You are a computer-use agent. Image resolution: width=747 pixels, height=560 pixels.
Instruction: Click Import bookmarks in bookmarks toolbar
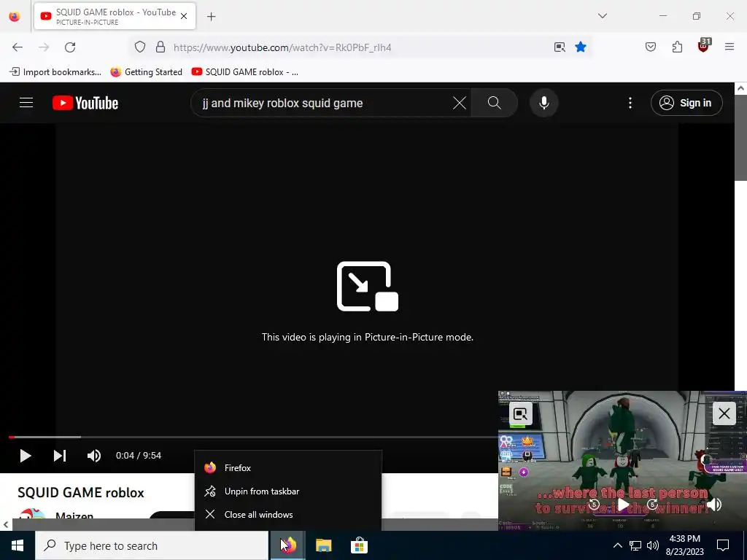(55, 72)
